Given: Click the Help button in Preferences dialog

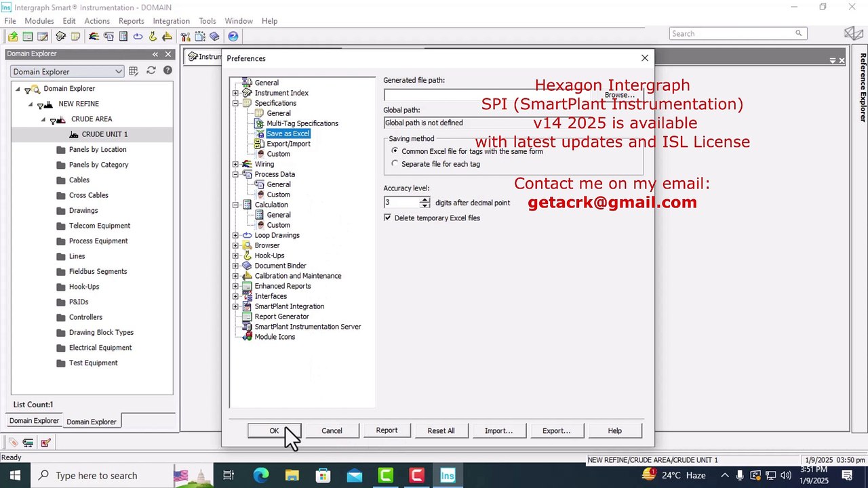Looking at the screenshot, I should pos(614,430).
